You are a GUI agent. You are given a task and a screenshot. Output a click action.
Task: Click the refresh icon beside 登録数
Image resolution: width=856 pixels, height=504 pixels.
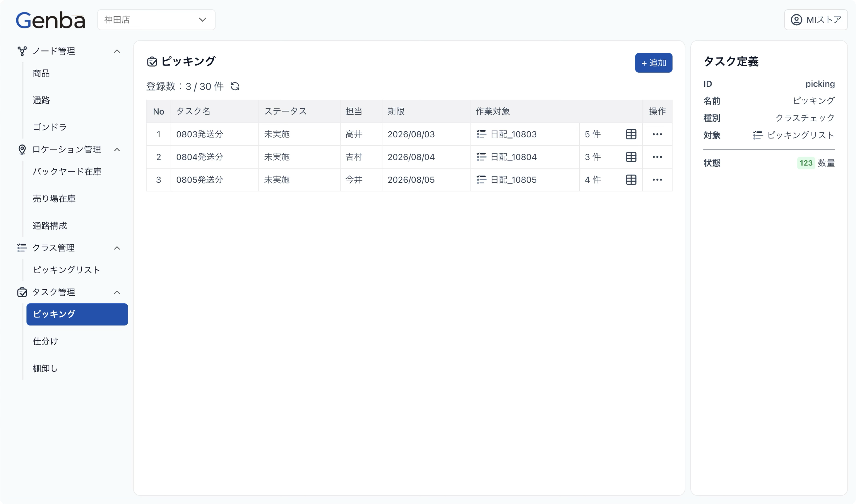tap(235, 86)
